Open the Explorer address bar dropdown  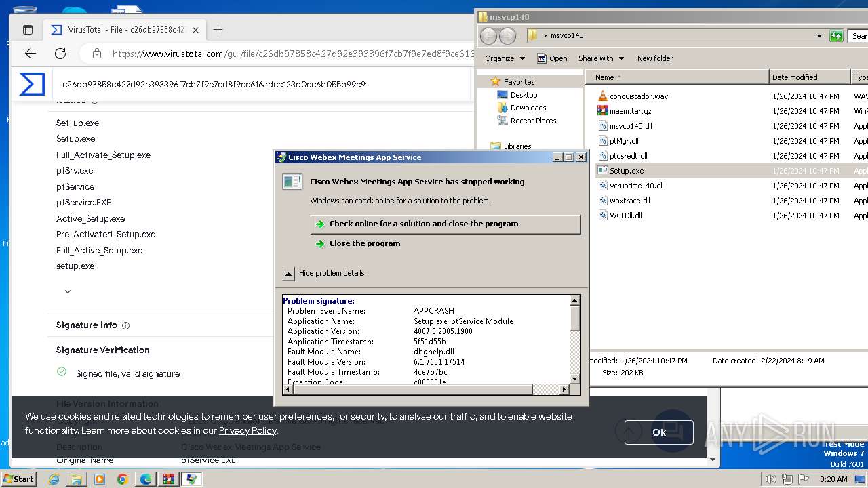(819, 35)
